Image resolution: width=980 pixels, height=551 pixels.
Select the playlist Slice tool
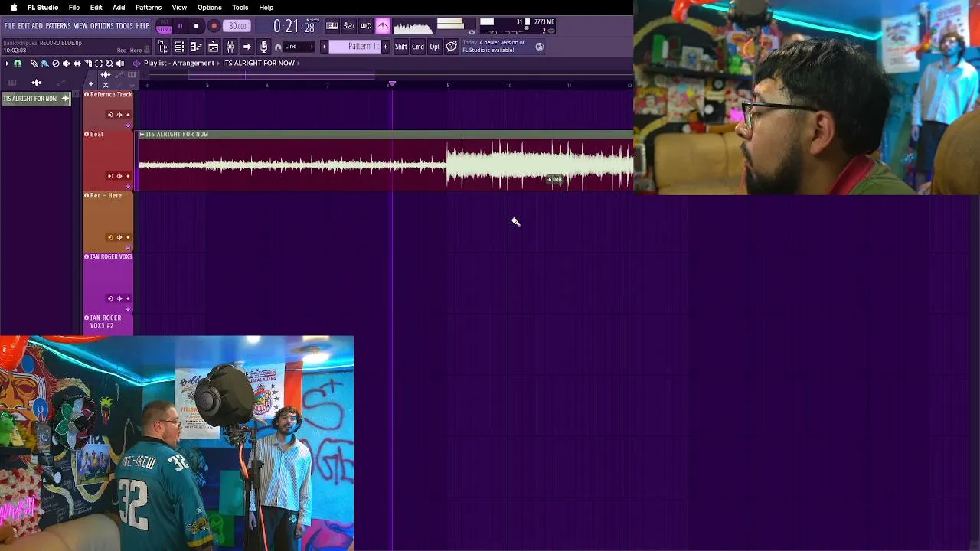(88, 64)
